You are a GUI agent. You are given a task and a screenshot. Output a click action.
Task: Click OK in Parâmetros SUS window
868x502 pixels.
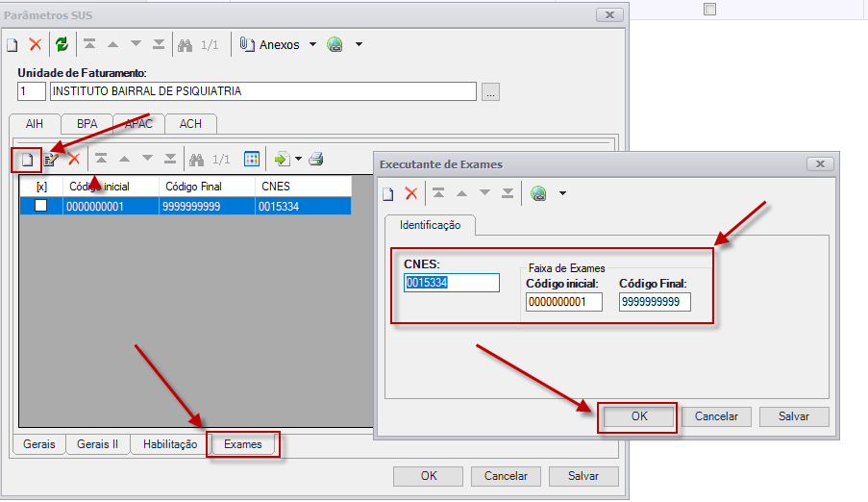tap(429, 476)
